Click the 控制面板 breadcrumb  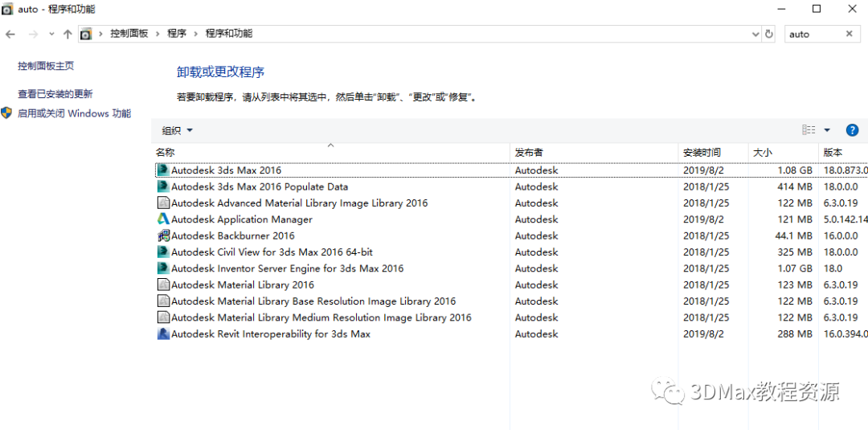pyautogui.click(x=129, y=34)
